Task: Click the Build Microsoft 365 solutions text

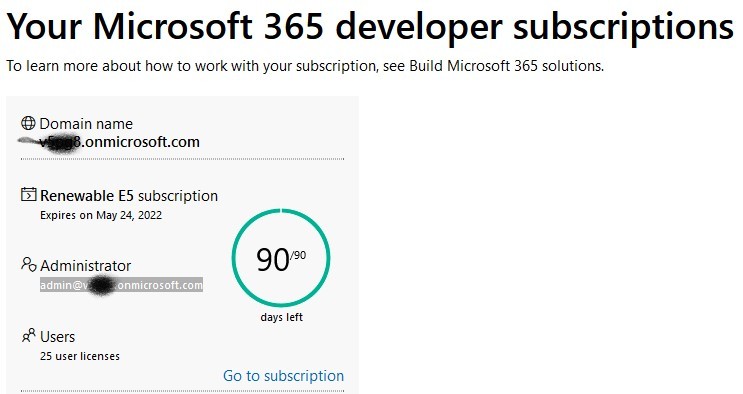Action: pos(506,65)
